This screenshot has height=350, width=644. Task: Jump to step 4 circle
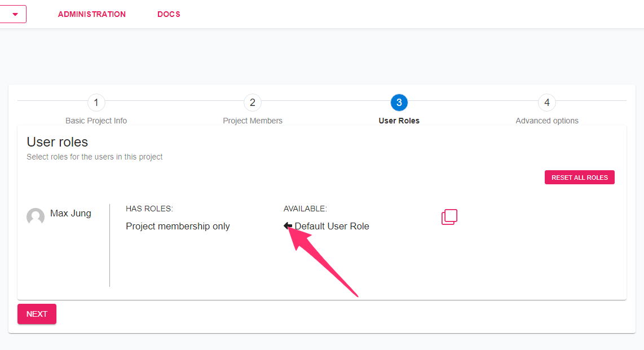tap(547, 103)
